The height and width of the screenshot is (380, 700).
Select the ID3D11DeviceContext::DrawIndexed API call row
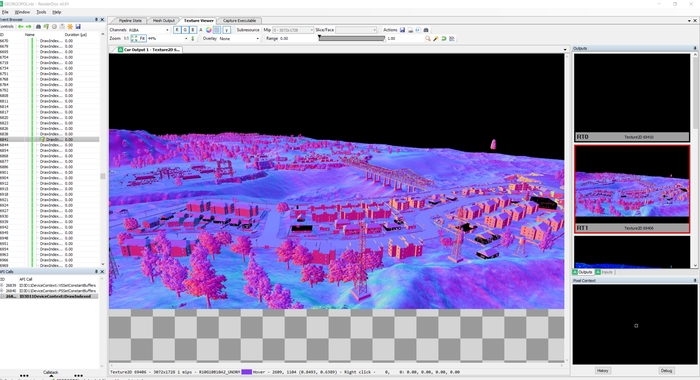point(49,296)
